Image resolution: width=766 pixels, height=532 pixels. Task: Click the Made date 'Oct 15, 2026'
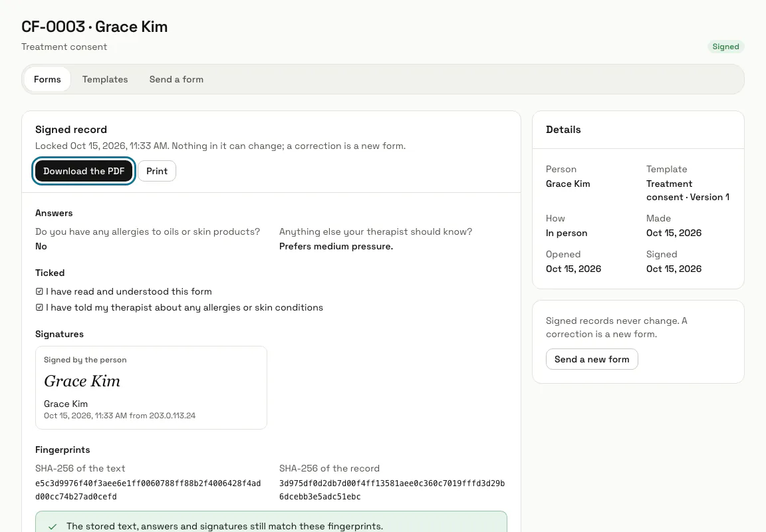pyautogui.click(x=674, y=233)
